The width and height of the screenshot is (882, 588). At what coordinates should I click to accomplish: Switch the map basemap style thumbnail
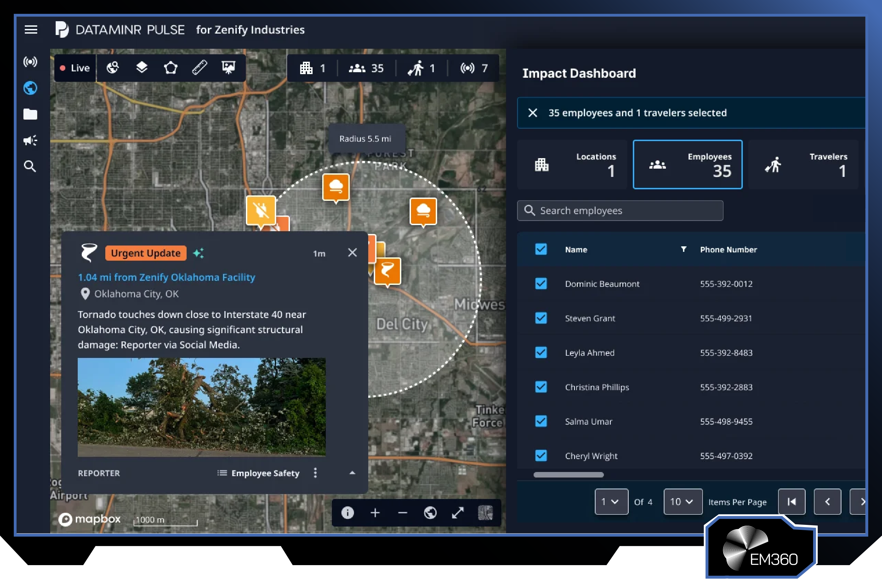486,513
